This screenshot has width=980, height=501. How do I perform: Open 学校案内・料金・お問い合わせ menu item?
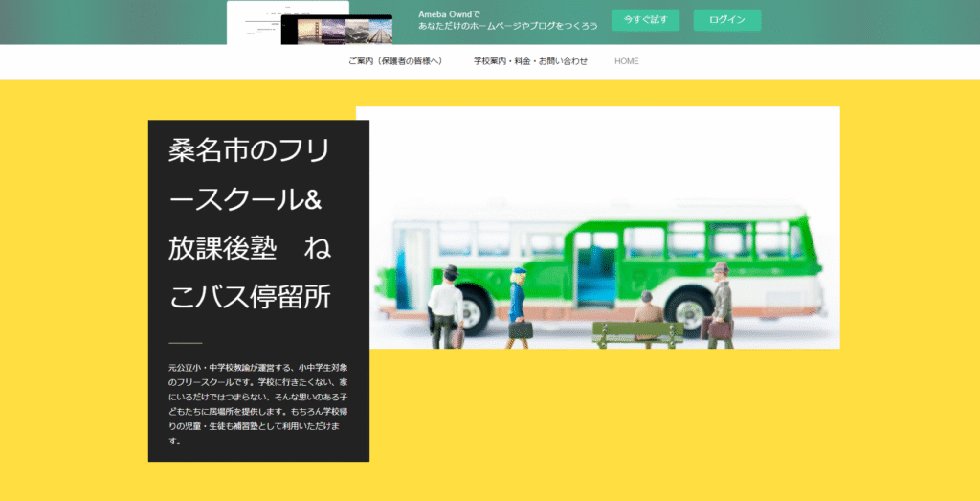(x=530, y=61)
